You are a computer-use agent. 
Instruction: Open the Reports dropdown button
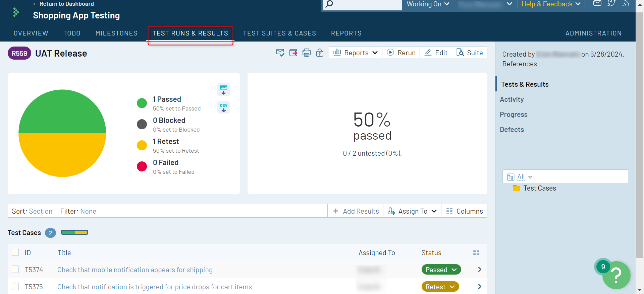[356, 53]
